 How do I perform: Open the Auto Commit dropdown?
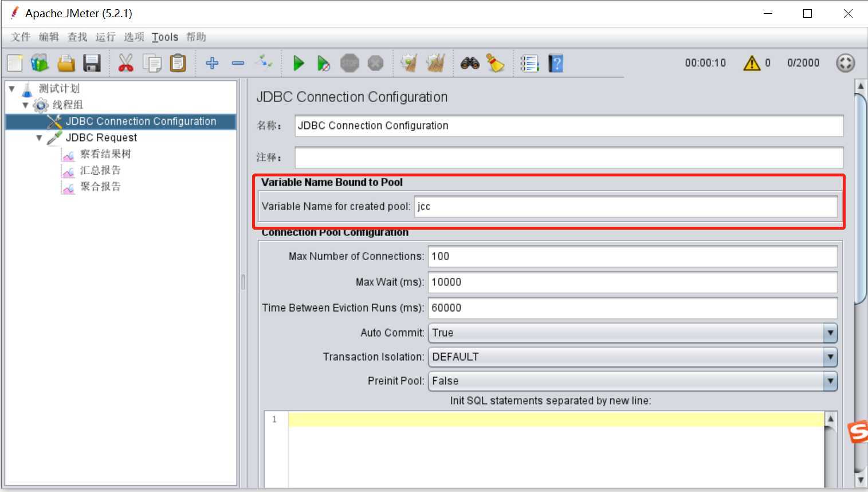click(633, 333)
